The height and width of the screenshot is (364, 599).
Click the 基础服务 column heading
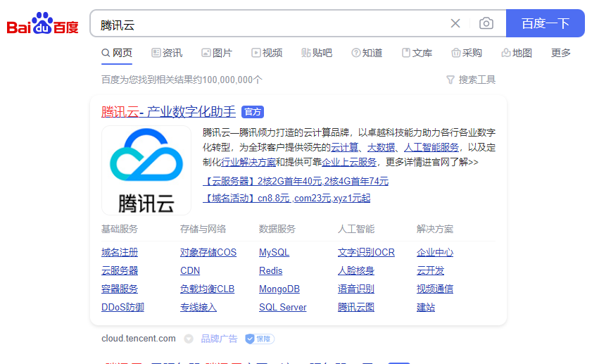click(120, 229)
